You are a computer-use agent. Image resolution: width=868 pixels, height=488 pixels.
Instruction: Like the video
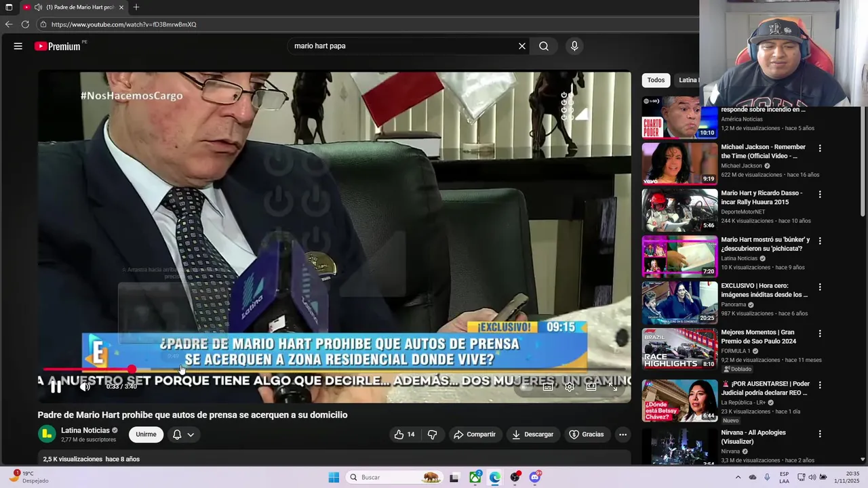pyautogui.click(x=405, y=434)
